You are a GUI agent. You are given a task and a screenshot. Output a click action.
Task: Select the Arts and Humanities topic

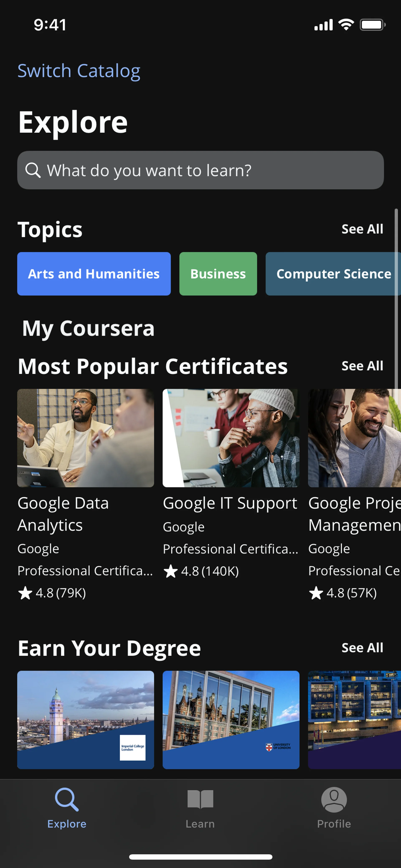pos(94,274)
